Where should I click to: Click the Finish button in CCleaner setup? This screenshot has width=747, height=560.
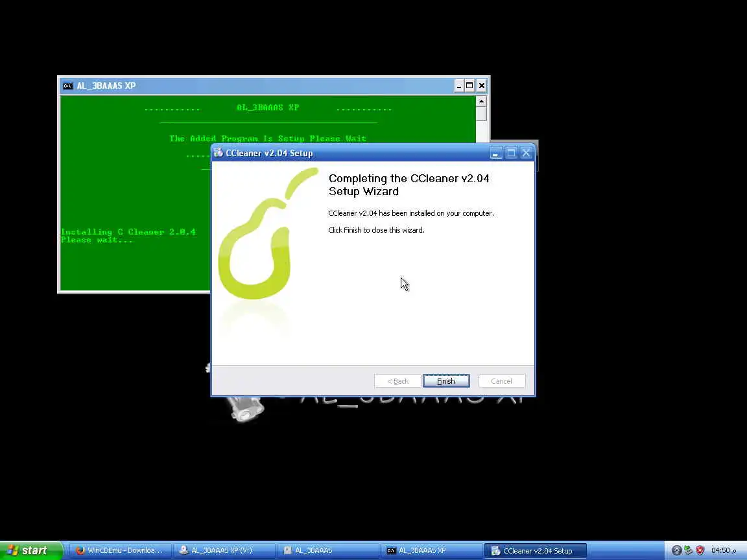pyautogui.click(x=446, y=381)
